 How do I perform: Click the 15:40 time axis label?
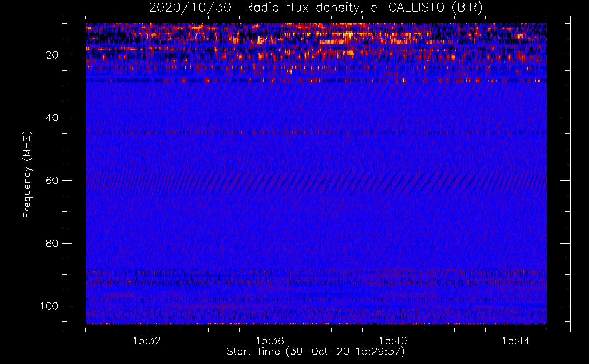click(x=393, y=341)
